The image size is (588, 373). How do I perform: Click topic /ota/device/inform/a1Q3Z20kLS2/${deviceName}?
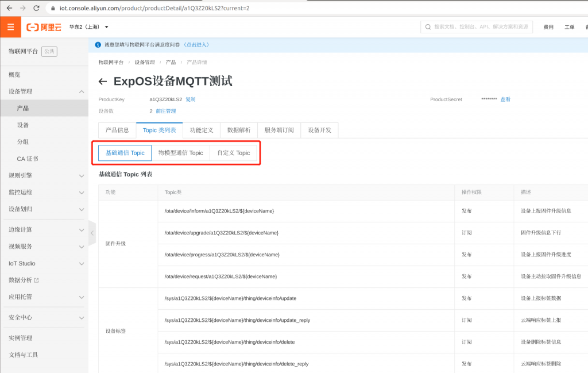[x=219, y=212]
